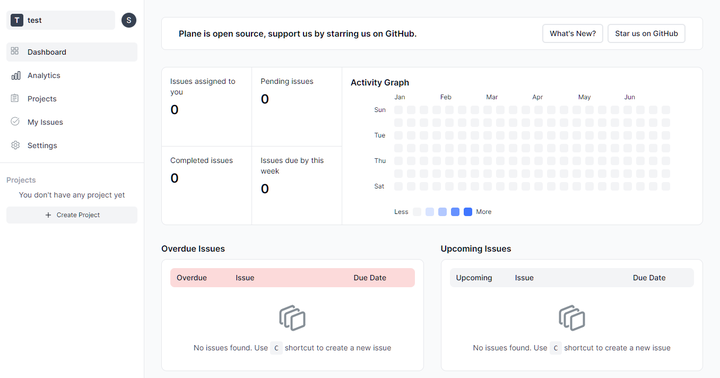Image resolution: width=720 pixels, height=378 pixels.
Task: Click the Issues assigned to you card
Action: [207, 107]
